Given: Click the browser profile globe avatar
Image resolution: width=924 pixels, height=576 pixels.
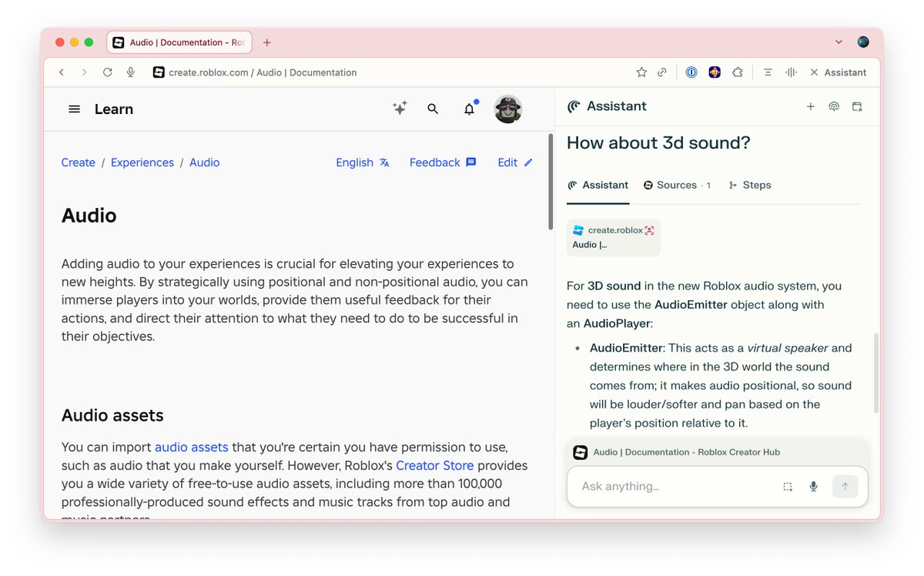Looking at the screenshot, I should [x=863, y=42].
